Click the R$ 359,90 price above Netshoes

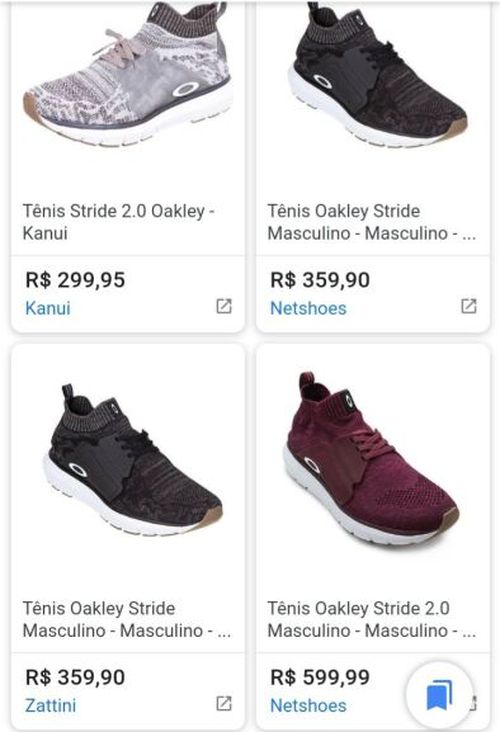pos(320,280)
